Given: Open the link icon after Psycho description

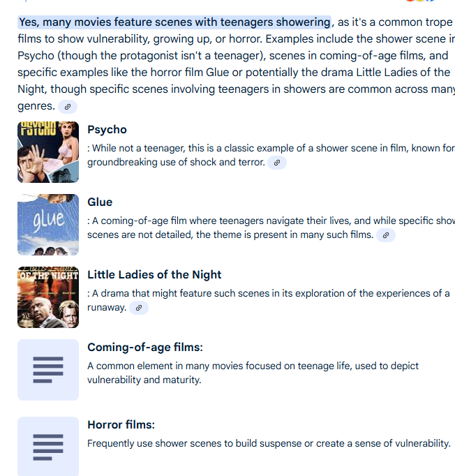Looking at the screenshot, I should pos(277,163).
